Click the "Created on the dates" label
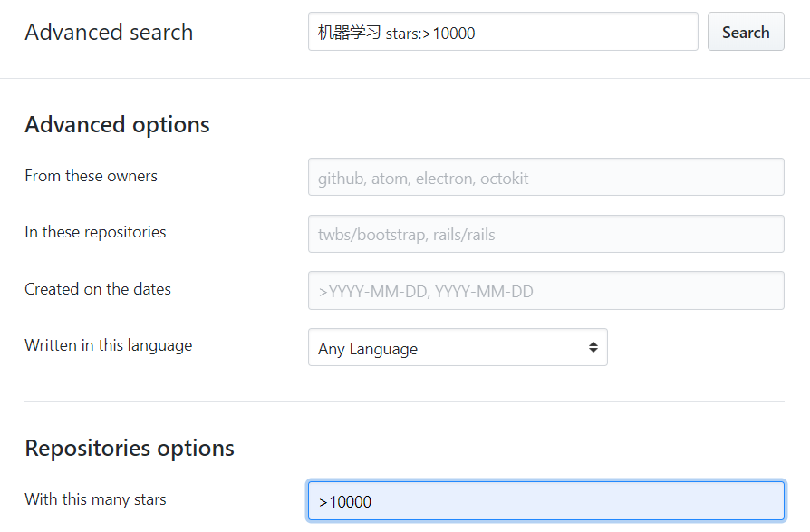The width and height of the screenshot is (810, 532). coord(98,289)
